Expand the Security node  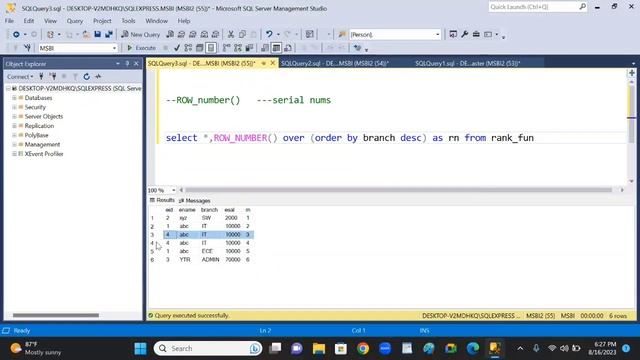click(x=14, y=107)
